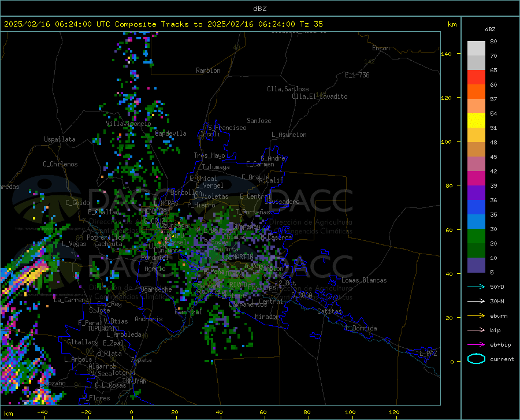Click the C_Chilenos label
520x420 pixels.
point(60,164)
